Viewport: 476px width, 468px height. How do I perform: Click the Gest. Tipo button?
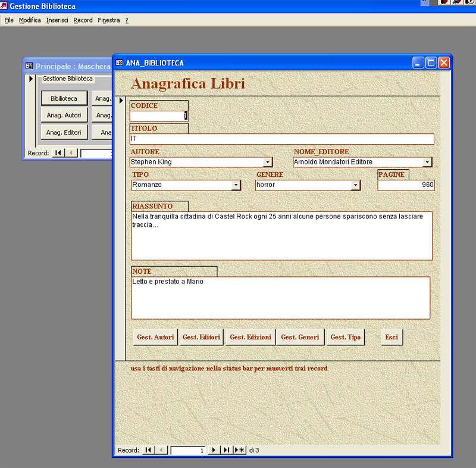[x=346, y=337]
